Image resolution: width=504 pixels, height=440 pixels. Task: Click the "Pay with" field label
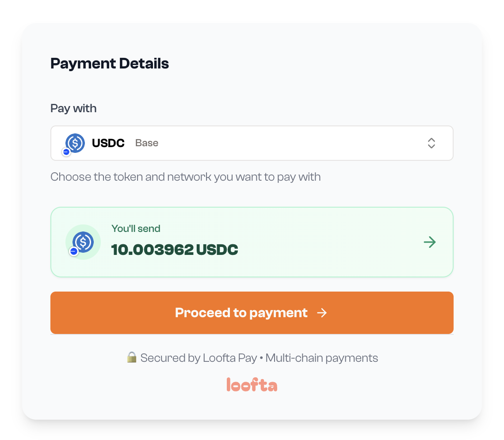point(73,109)
